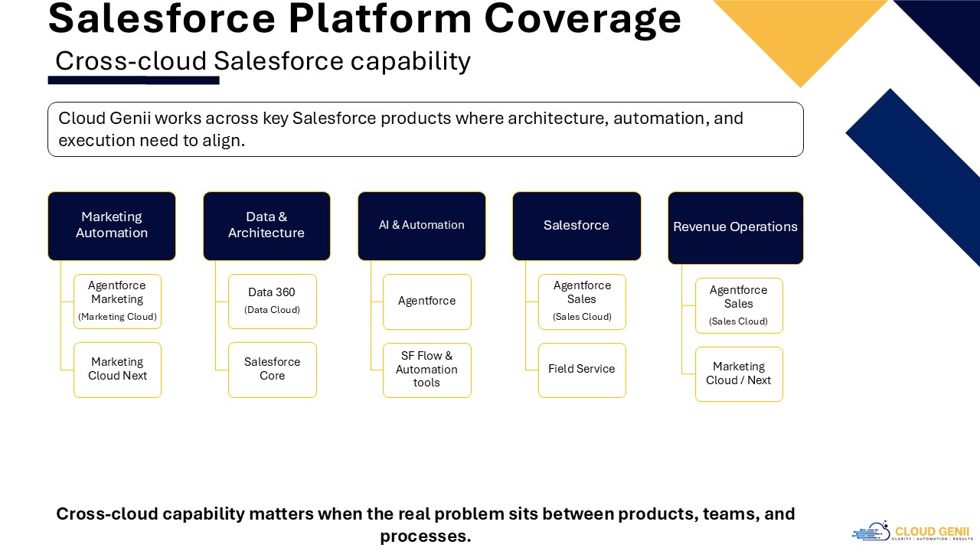The height and width of the screenshot is (551, 980).
Task: Click the AI & Automation header box
Action: (x=421, y=226)
